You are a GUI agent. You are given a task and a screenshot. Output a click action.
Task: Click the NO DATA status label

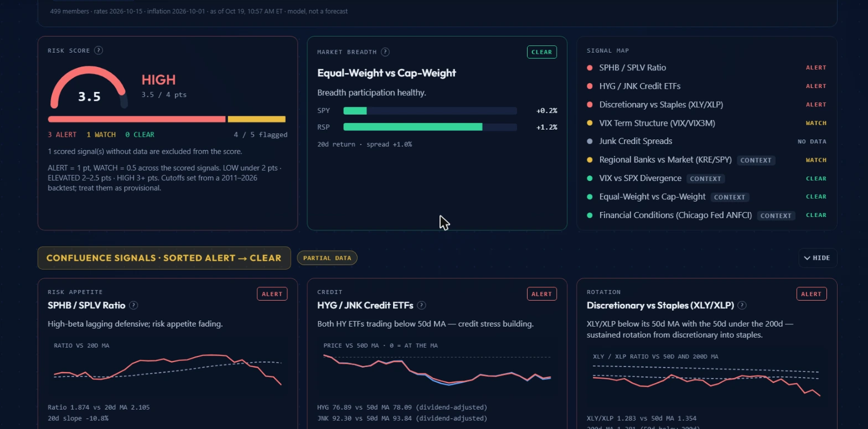click(812, 142)
